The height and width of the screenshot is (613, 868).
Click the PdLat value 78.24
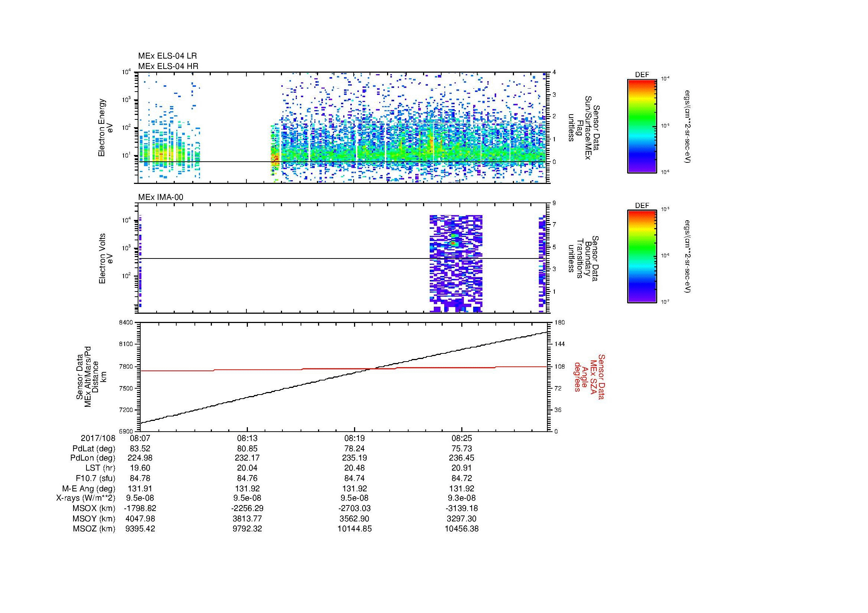355,449
